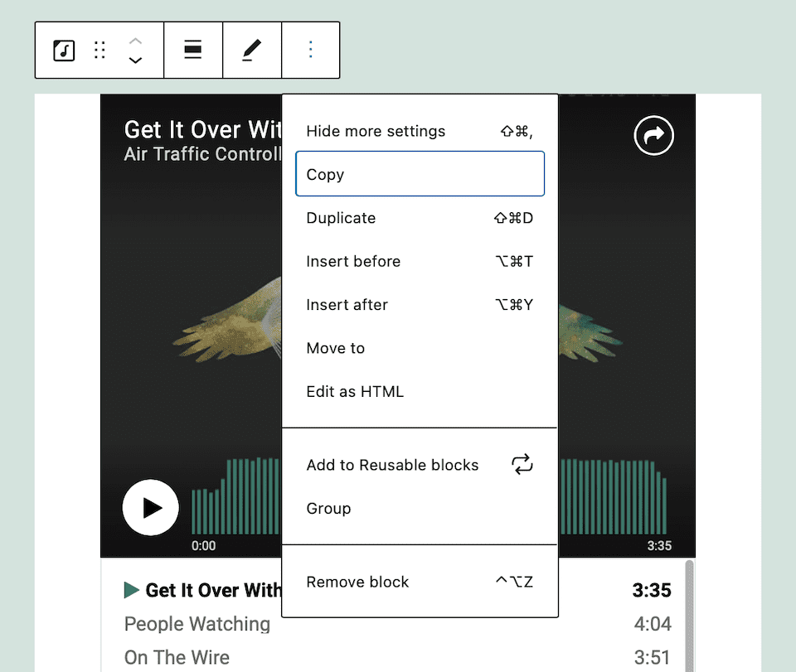Click the move up chevron arrow
The image size is (796, 672).
click(x=136, y=41)
